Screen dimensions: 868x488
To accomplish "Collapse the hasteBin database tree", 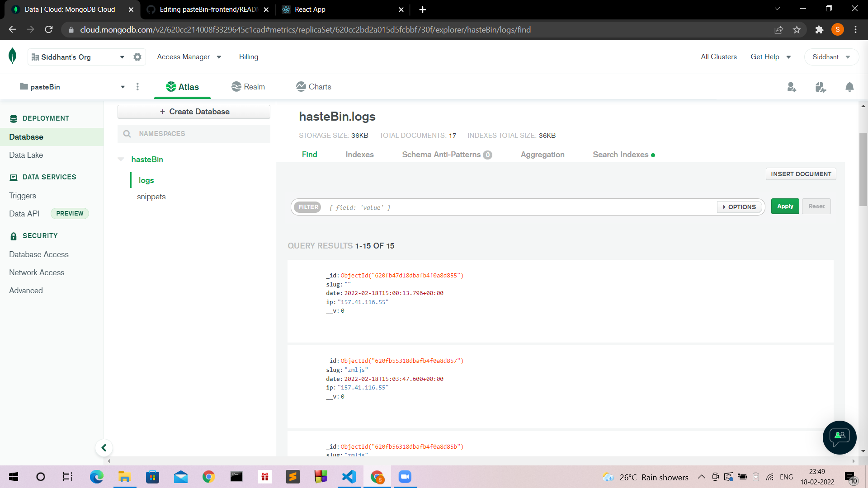I will click(x=121, y=159).
